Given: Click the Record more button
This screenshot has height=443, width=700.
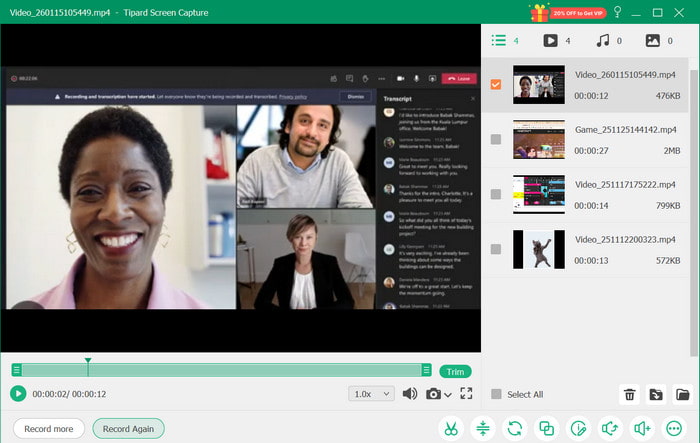Looking at the screenshot, I should click(48, 428).
